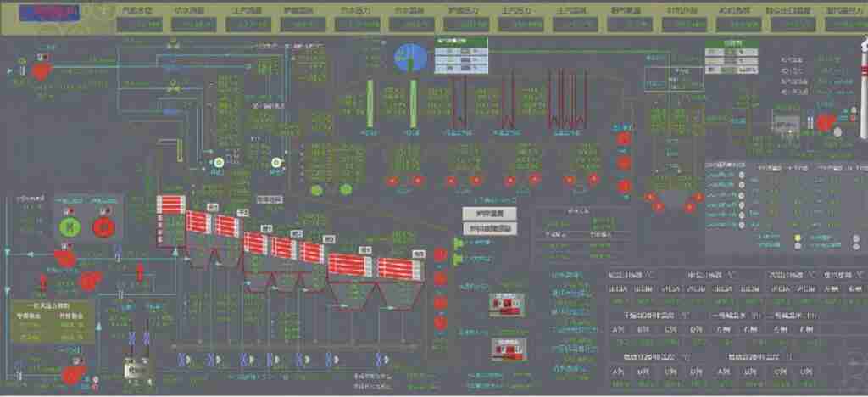Click the first value field in the header bar

click(x=140, y=25)
